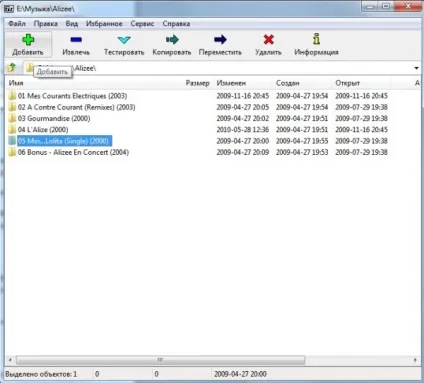Screen dimensions: 424x383
Task: Click status bar text Выделено объектов: 1
Action: [41, 374]
